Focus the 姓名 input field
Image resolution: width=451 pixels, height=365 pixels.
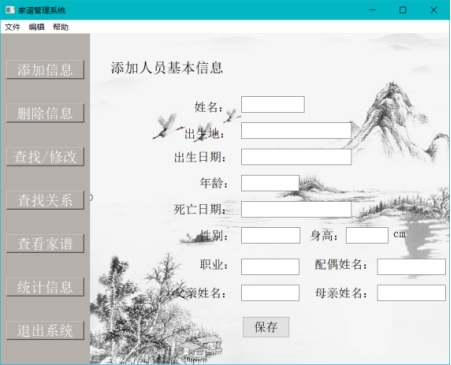tap(273, 105)
